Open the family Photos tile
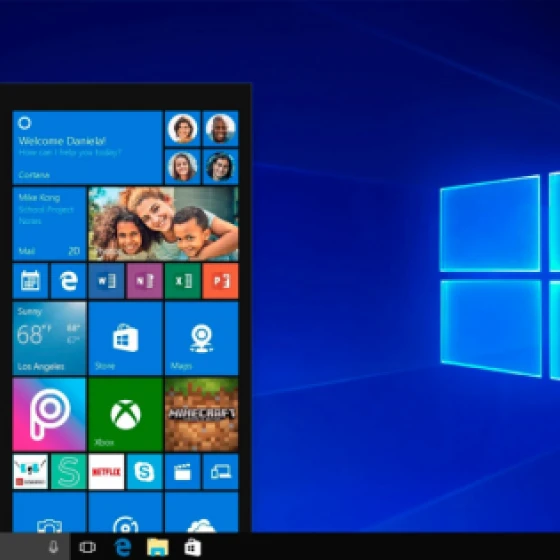Viewport: 560px width, 560px height. pyautogui.click(x=163, y=224)
